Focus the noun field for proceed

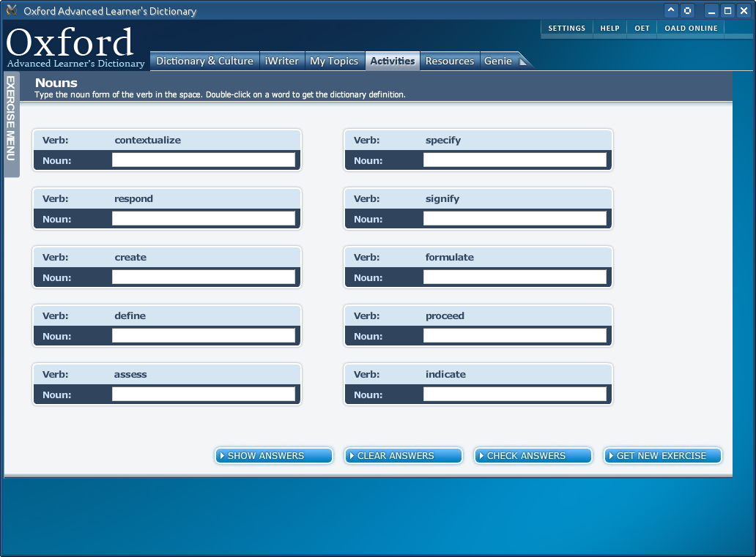[515, 336]
